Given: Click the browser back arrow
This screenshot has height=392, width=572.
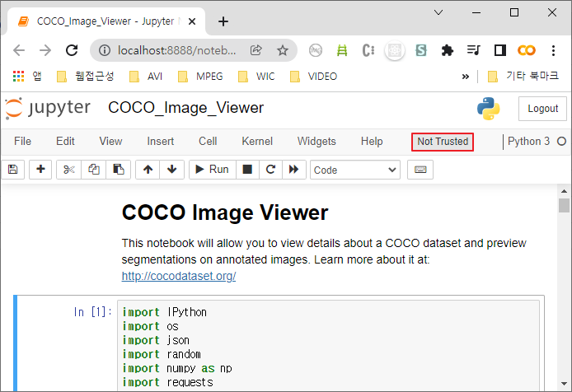Looking at the screenshot, I should 19,50.
